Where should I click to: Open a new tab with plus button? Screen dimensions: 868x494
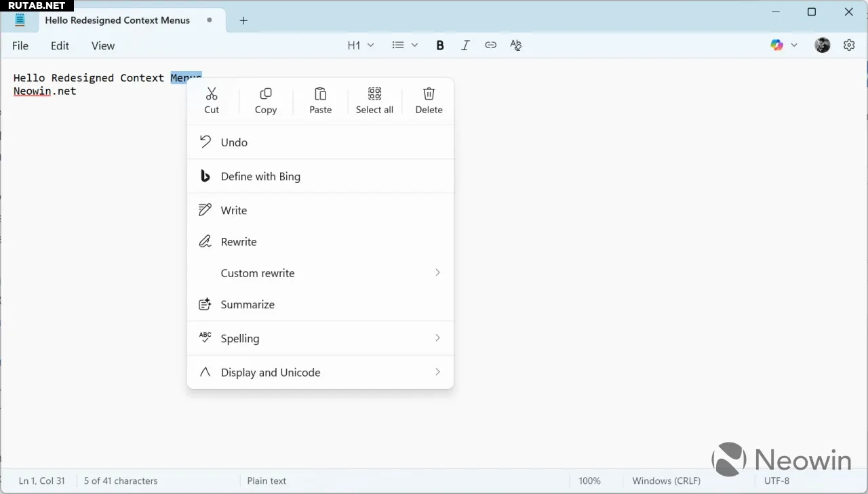coord(243,20)
